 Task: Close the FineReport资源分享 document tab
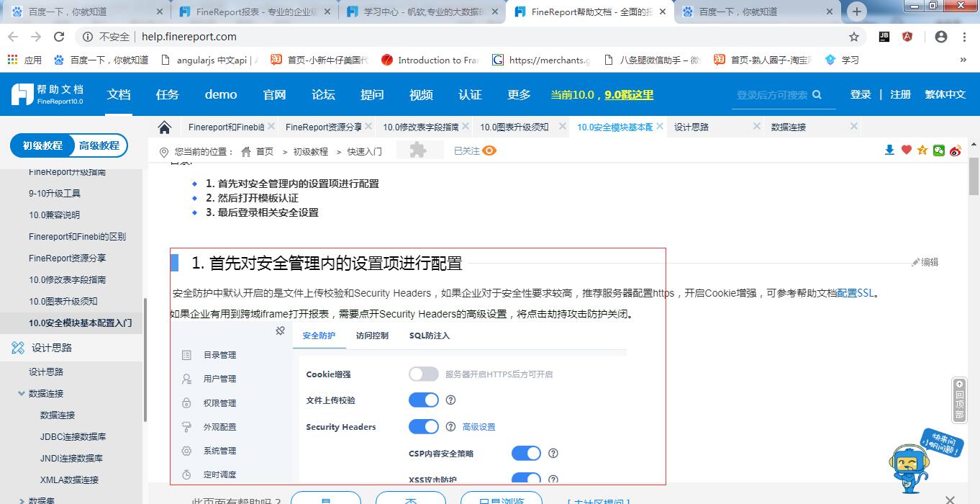tap(368, 126)
